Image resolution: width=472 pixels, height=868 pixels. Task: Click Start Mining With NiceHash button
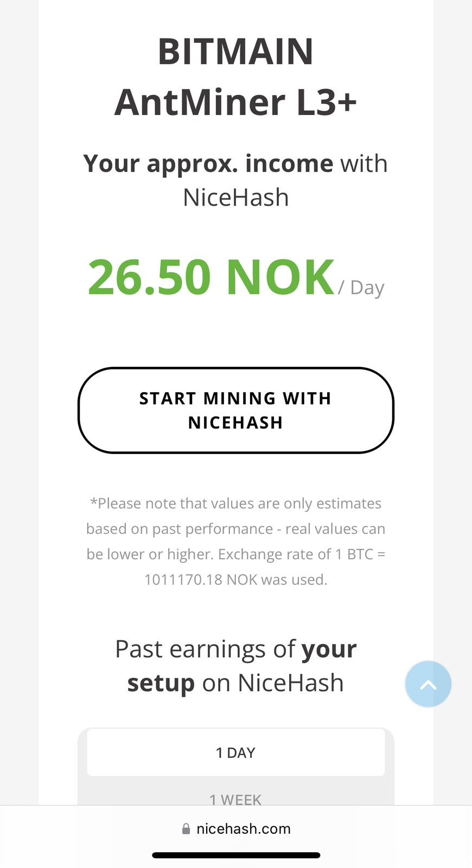point(236,410)
